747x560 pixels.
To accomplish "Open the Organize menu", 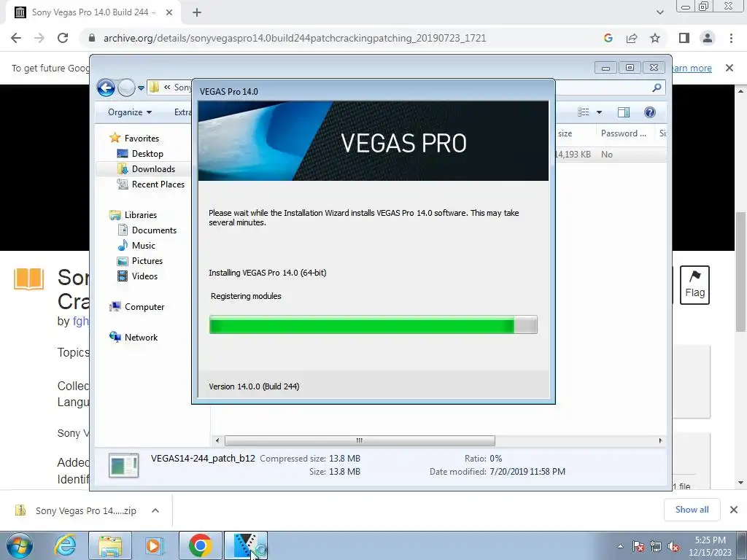I will pos(130,112).
